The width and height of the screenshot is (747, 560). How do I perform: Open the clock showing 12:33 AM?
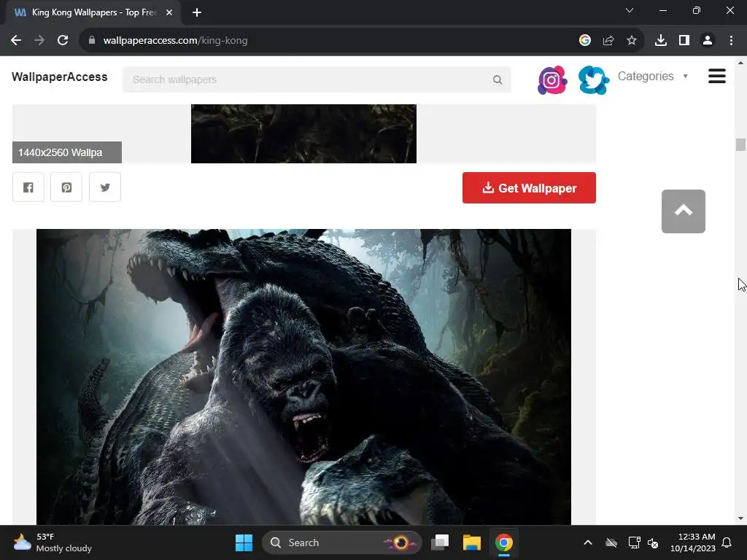pyautogui.click(x=693, y=542)
